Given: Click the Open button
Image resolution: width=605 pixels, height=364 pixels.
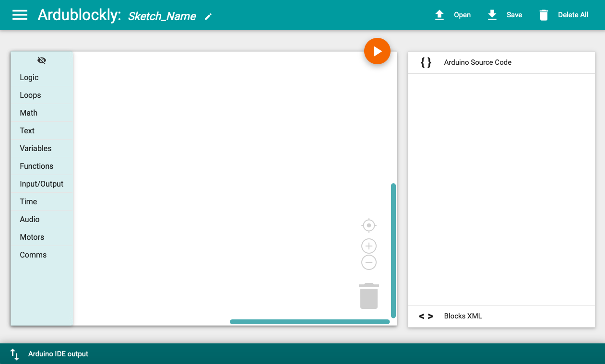Looking at the screenshot, I should tap(453, 15).
